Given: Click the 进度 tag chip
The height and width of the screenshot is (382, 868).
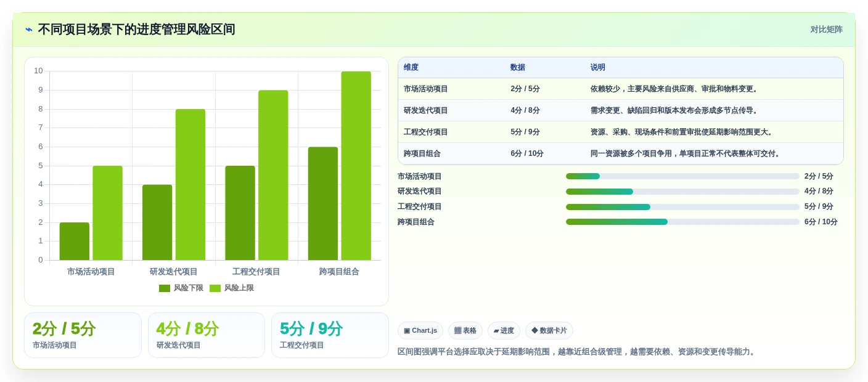Looking at the screenshot, I should pyautogui.click(x=504, y=331).
